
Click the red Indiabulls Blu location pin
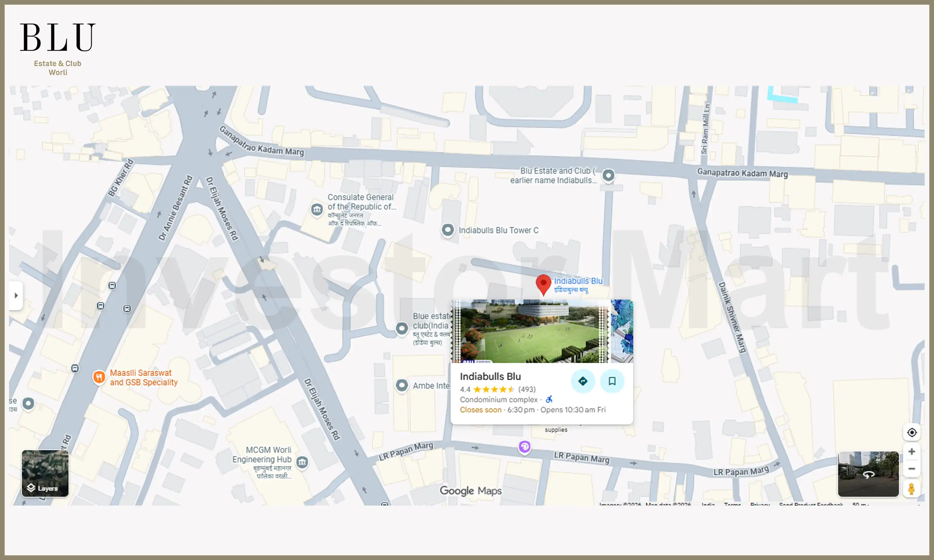click(543, 285)
